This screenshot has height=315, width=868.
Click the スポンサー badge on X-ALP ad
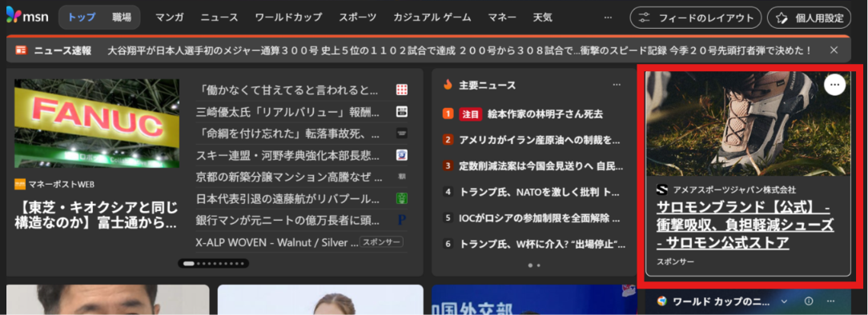(381, 242)
